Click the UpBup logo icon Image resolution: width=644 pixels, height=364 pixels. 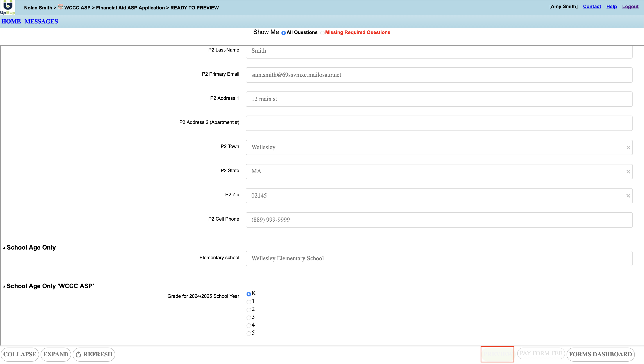(7, 7)
